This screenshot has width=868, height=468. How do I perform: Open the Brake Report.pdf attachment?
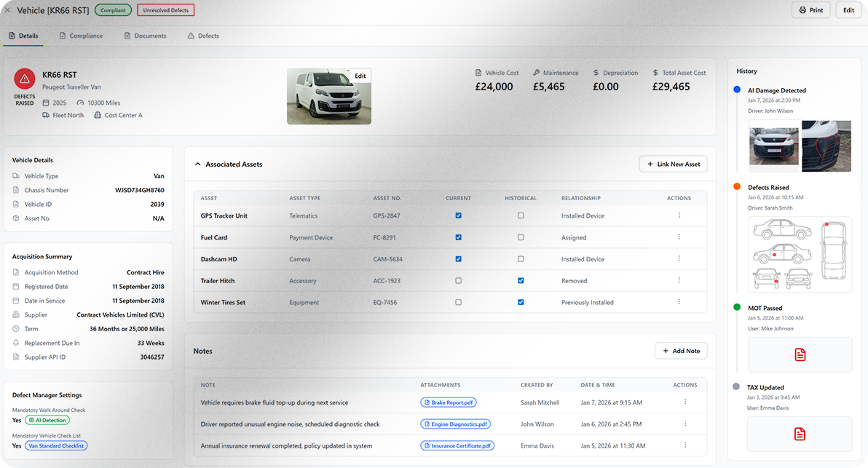[449, 402]
